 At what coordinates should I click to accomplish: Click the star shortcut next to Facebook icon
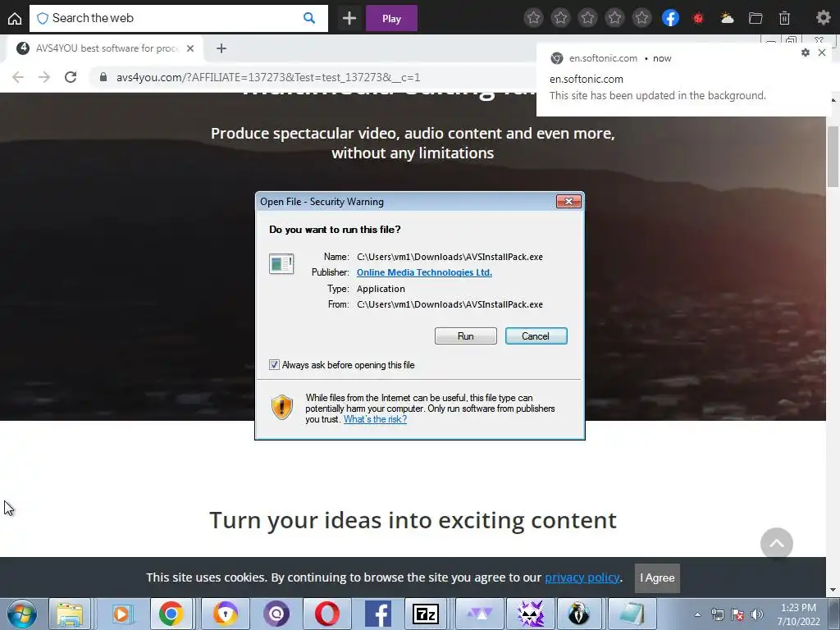[641, 18]
